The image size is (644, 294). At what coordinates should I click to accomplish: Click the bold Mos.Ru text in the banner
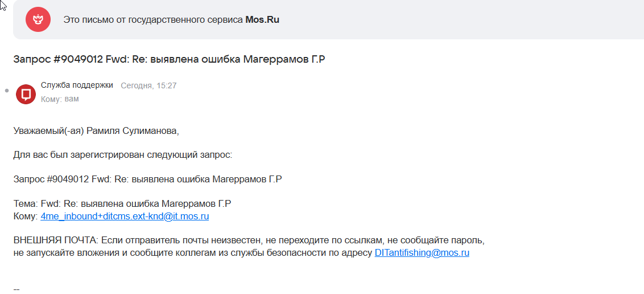tap(262, 20)
